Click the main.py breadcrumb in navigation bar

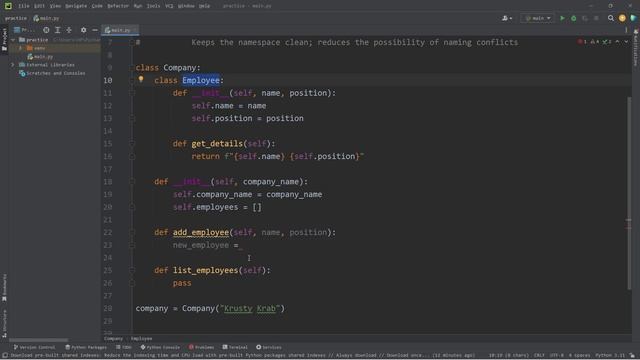[46, 18]
